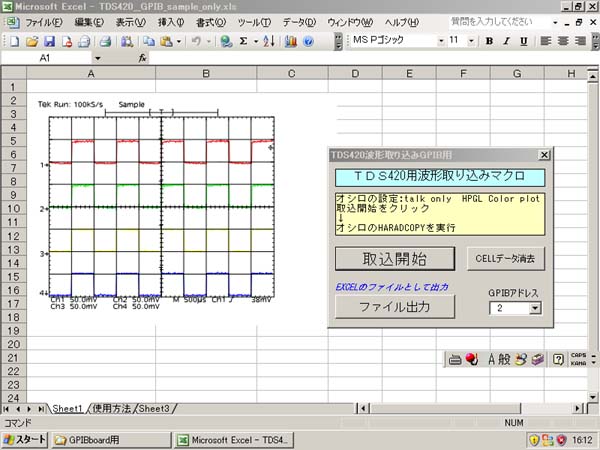This screenshot has width=600, height=450.
Task: Open the GPIBアドレス combo box dropdown
Action: tap(535, 308)
